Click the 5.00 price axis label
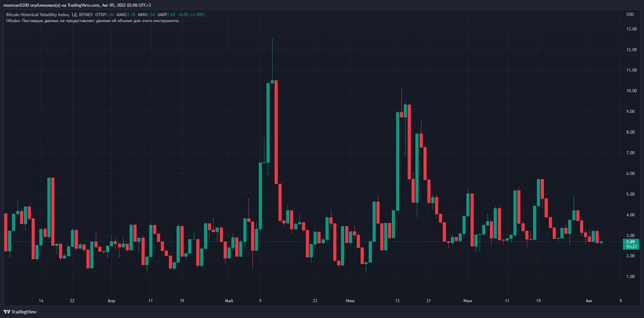The height and width of the screenshot is (318, 644). [x=631, y=194]
